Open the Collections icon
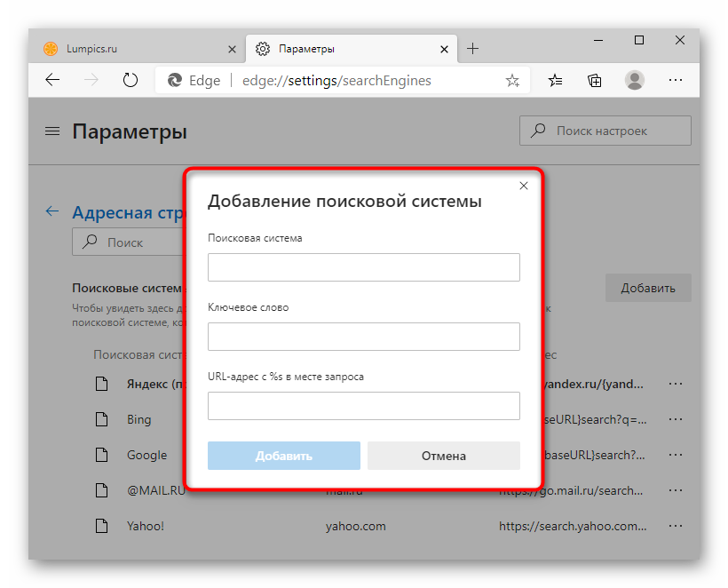Viewport: 728px width, 588px height. 594,81
